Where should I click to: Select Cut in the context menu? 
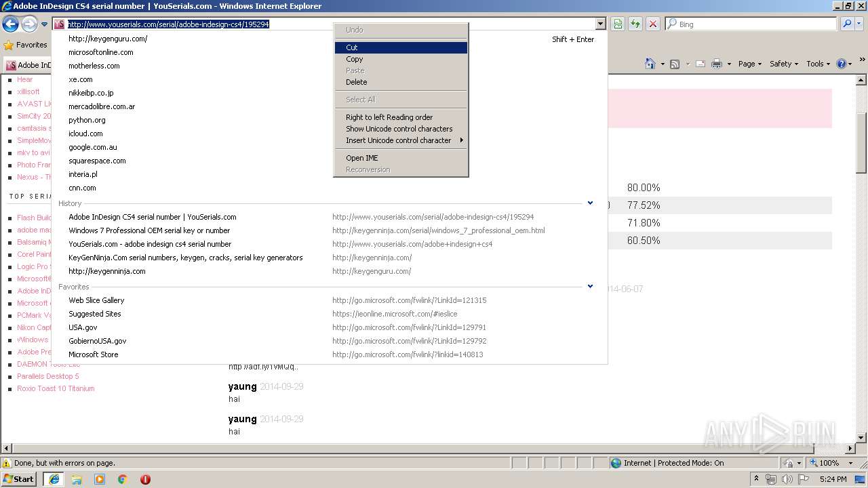click(x=401, y=47)
